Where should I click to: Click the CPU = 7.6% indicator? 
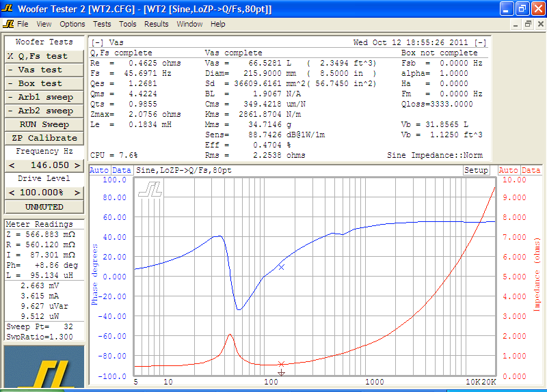point(114,155)
